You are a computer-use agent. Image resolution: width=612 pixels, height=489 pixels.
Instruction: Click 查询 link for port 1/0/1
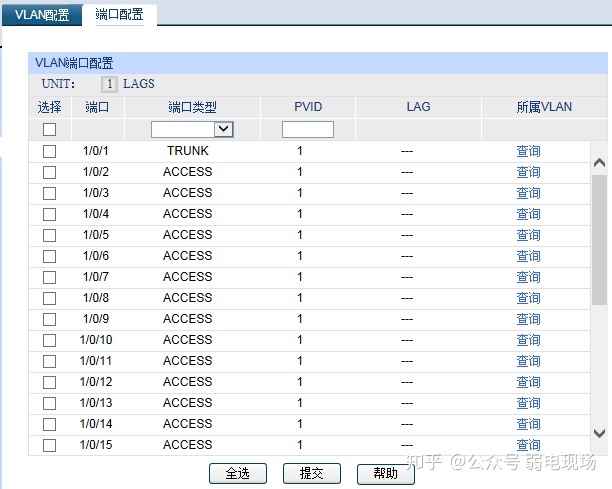[x=528, y=151]
